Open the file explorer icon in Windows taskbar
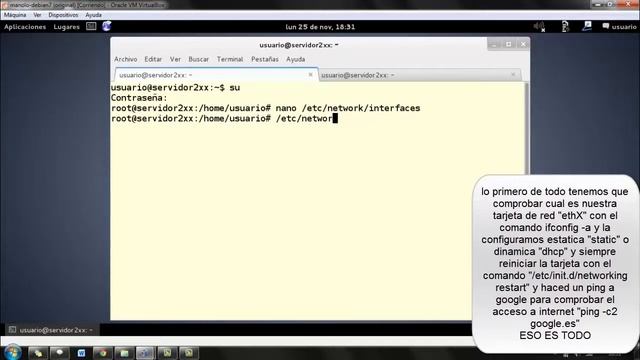Viewport: 640px width, 360px height. 124,353
